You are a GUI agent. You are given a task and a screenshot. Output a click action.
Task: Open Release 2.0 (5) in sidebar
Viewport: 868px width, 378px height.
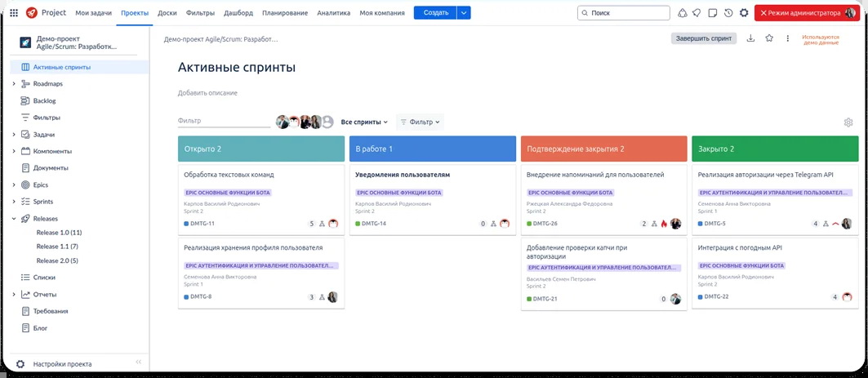57,260
